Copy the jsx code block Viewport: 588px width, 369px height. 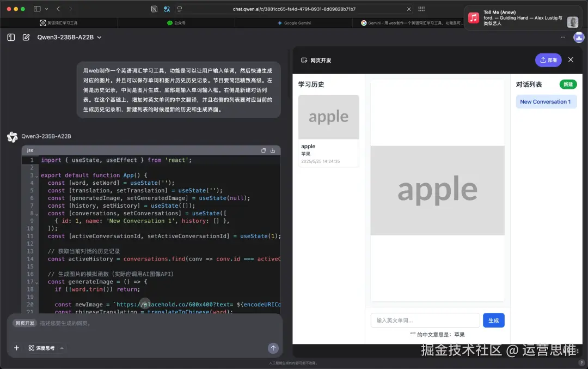(264, 150)
